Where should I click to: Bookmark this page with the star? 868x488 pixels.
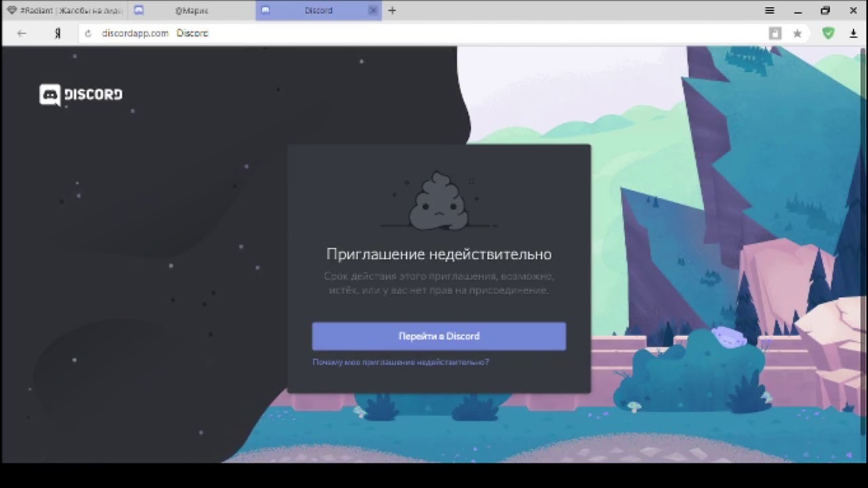click(797, 33)
